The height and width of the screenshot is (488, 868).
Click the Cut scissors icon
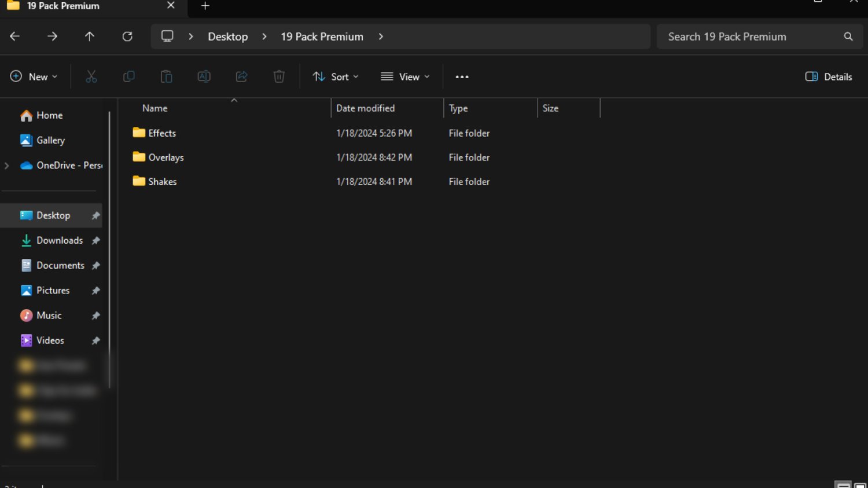91,76
